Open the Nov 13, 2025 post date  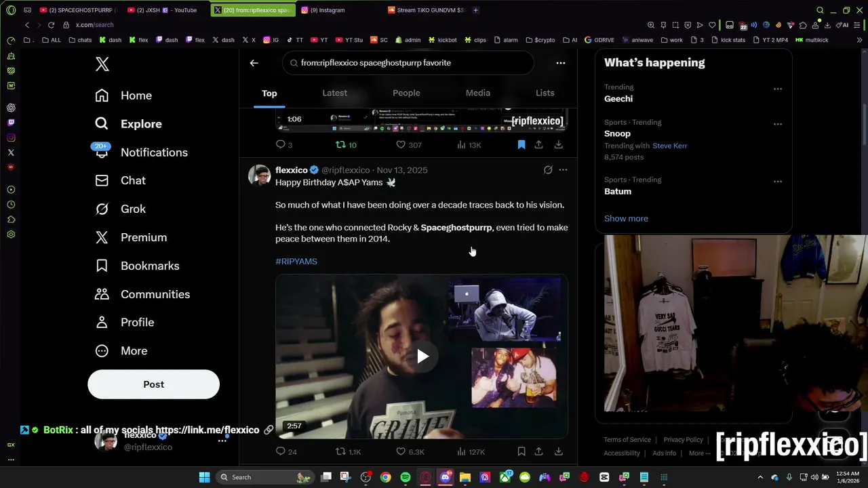click(x=402, y=170)
